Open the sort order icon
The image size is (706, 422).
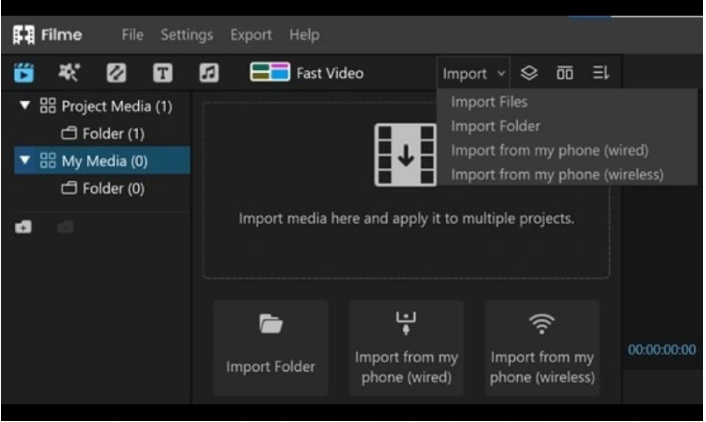pyautogui.click(x=601, y=73)
